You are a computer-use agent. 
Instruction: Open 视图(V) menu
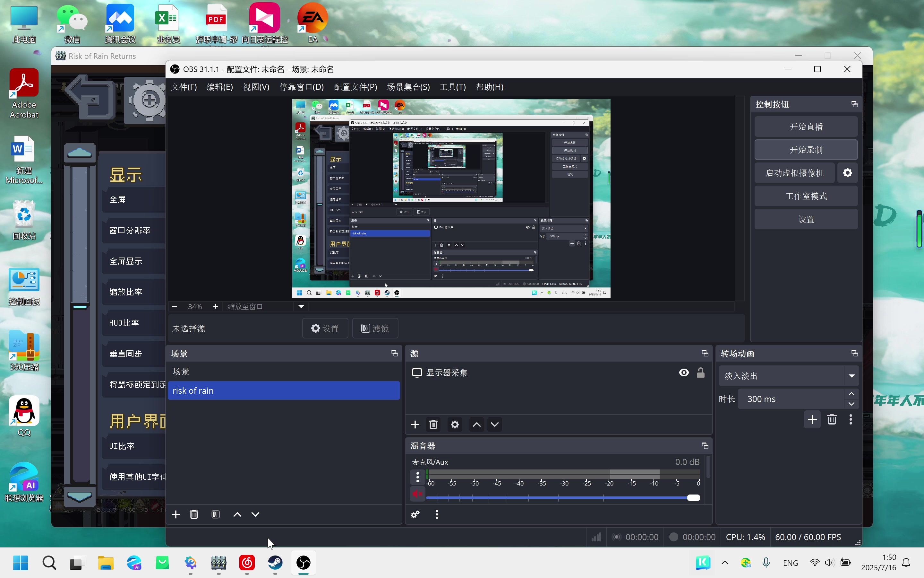(x=256, y=87)
